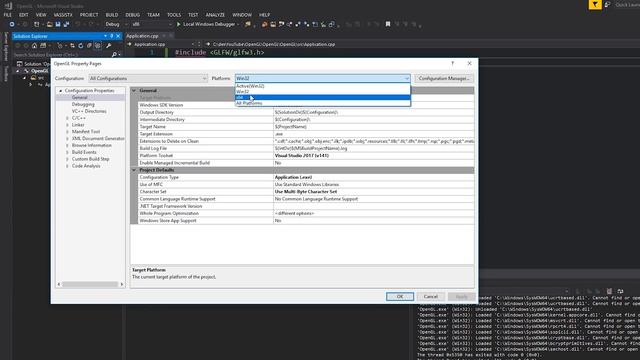Click the Home icon in Solution Explorer
The height and width of the screenshot is (360, 640).
click(x=34, y=46)
